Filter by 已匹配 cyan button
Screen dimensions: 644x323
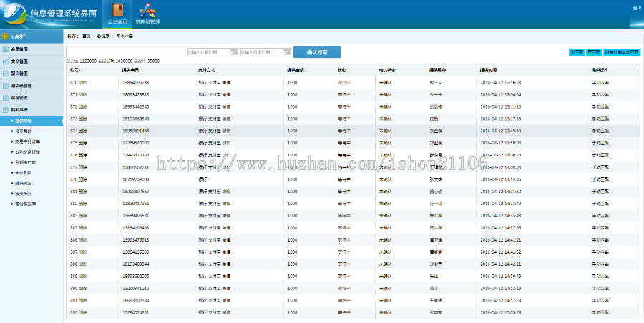[x=594, y=52]
